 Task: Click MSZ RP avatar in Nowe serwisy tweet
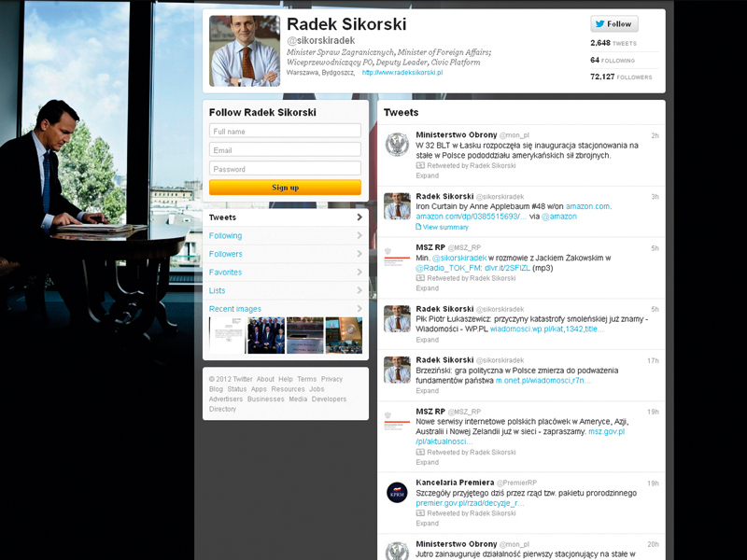point(397,421)
